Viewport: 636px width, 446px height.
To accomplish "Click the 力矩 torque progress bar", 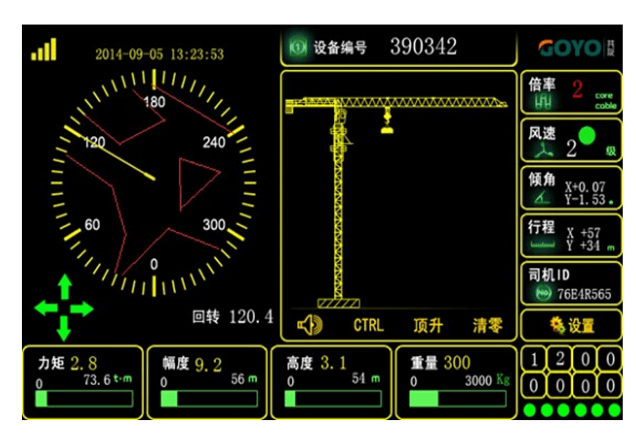I will (x=84, y=399).
